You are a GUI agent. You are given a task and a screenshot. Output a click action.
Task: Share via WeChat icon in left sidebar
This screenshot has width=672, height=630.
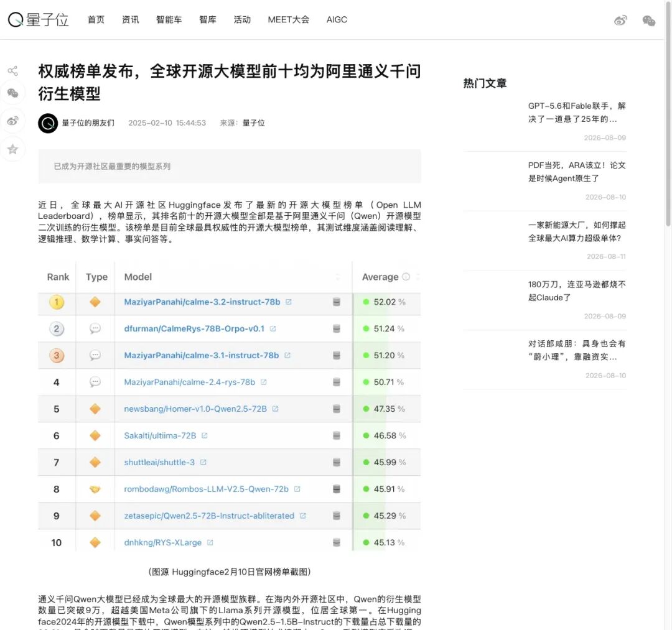(x=13, y=93)
